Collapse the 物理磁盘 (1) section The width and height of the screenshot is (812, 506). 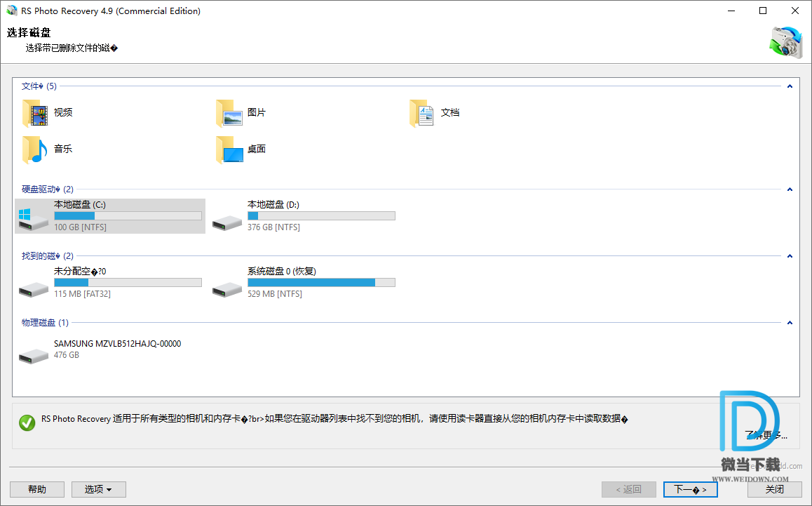coord(790,322)
